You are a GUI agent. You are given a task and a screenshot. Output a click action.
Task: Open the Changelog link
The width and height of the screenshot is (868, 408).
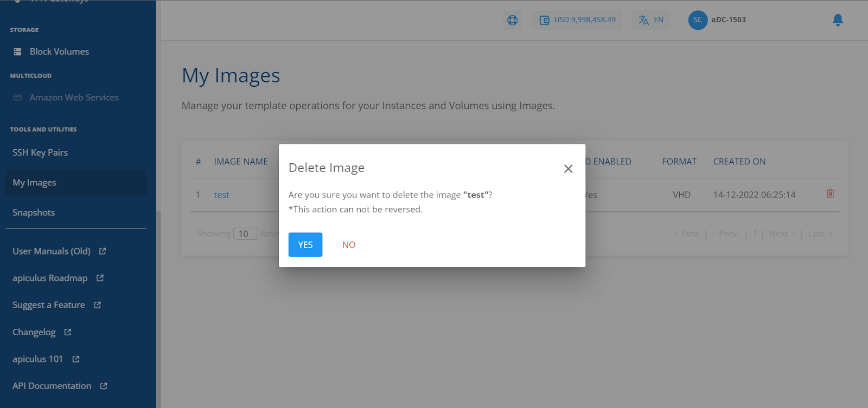pos(34,332)
